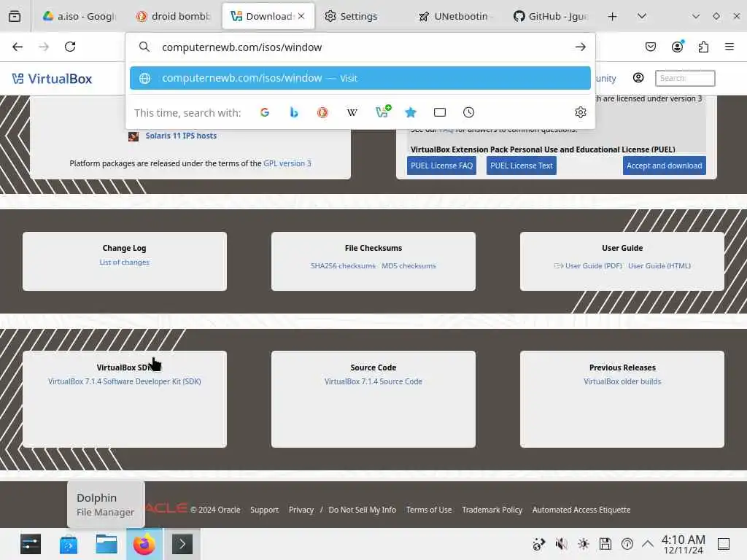Open the removable disk tray icon
Viewport: 747px width, 560px height.
tap(605, 544)
